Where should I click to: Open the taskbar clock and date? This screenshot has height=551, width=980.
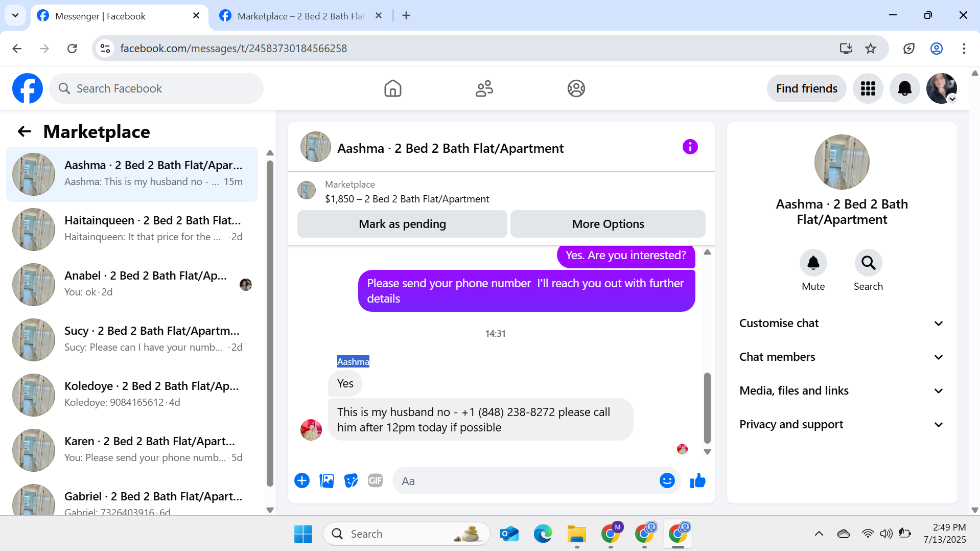[945, 534]
